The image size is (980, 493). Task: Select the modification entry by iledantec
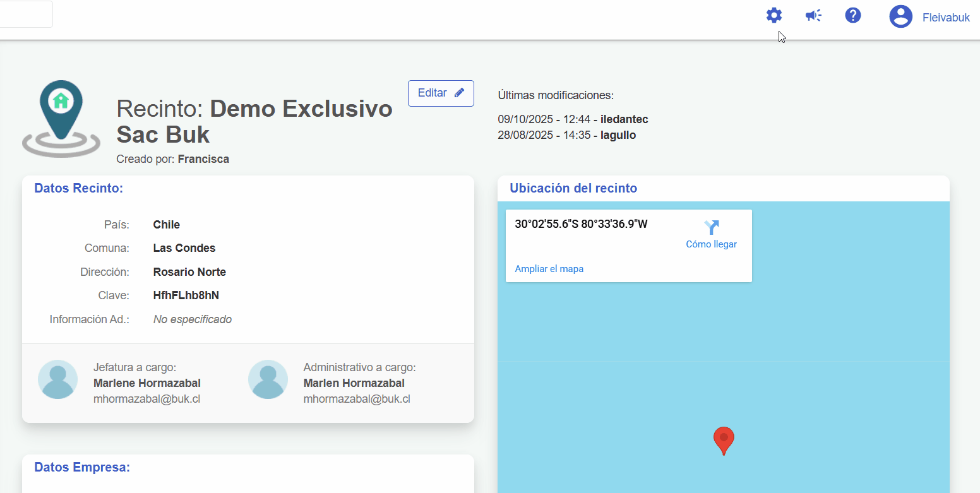pyautogui.click(x=573, y=119)
